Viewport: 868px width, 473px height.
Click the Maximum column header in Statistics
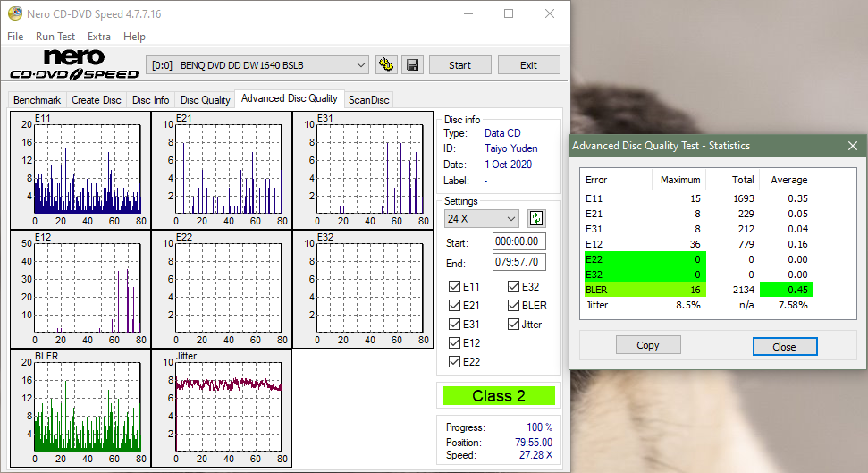tap(679, 180)
